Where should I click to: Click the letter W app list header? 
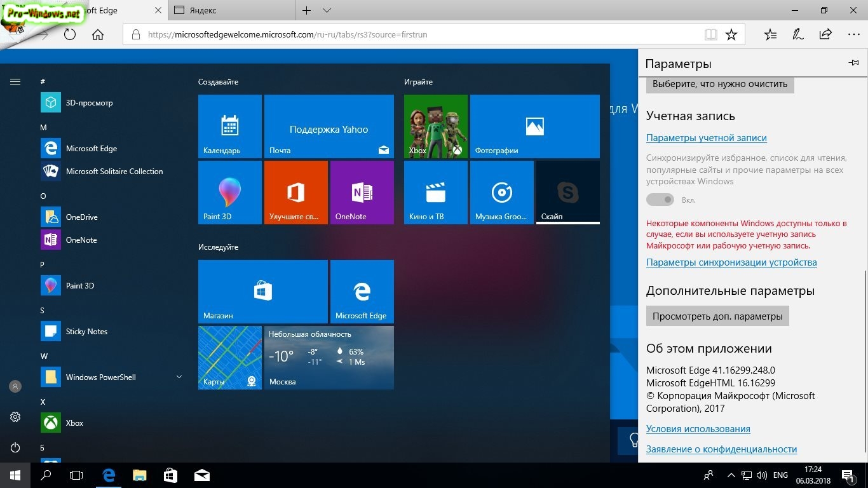[44, 356]
